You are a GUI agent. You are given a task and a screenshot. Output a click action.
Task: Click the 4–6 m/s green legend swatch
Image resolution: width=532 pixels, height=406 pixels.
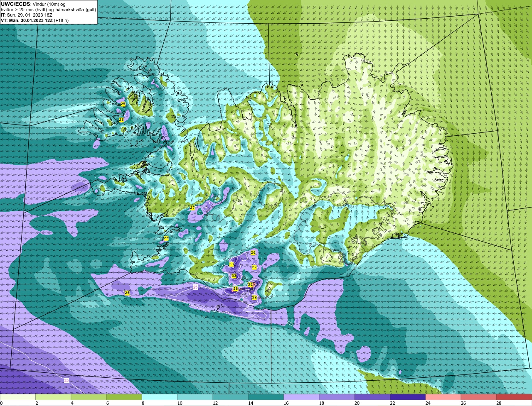[89, 397]
